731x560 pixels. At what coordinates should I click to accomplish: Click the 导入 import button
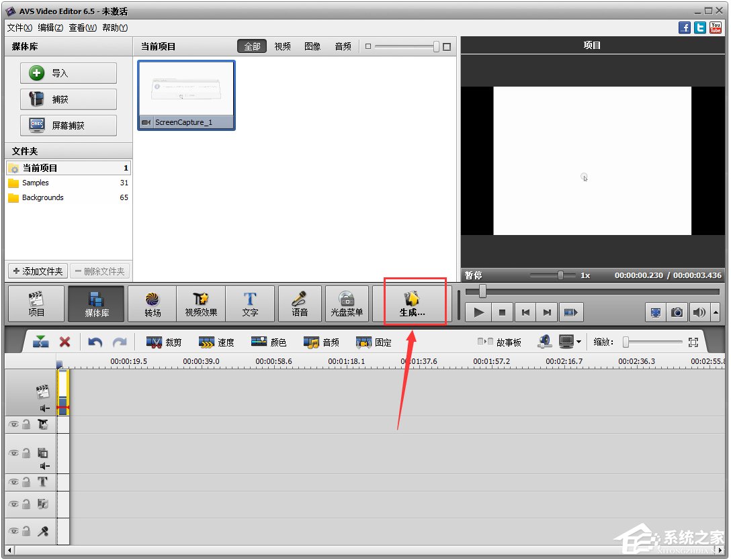tap(69, 73)
